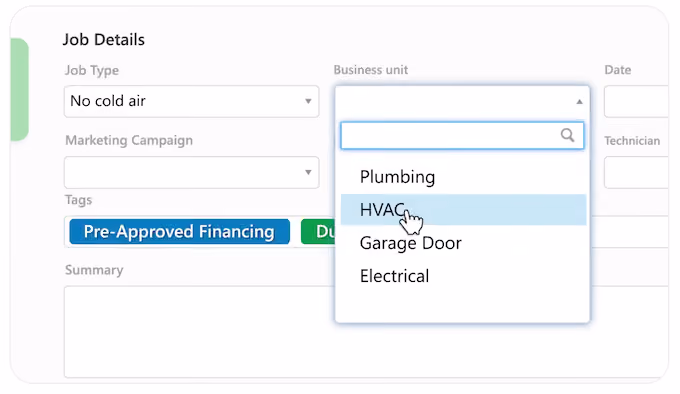The height and width of the screenshot is (394, 680).
Task: Click the Date label
Action: pyautogui.click(x=618, y=70)
